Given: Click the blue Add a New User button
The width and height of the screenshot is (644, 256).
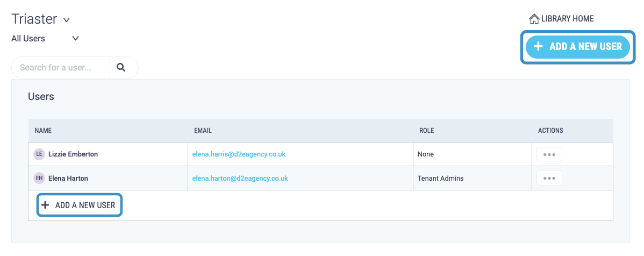Looking at the screenshot, I should pos(577,46).
